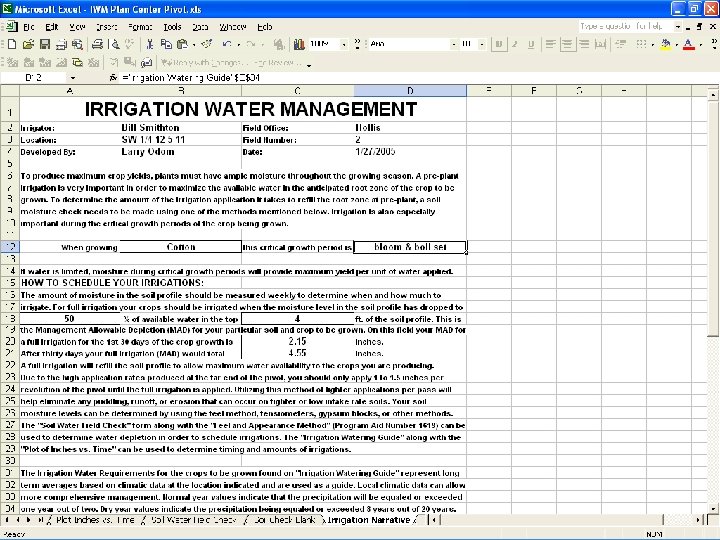Expand the Fill Color dropdown arrow
Screen dimensions: 720x540
(676, 45)
